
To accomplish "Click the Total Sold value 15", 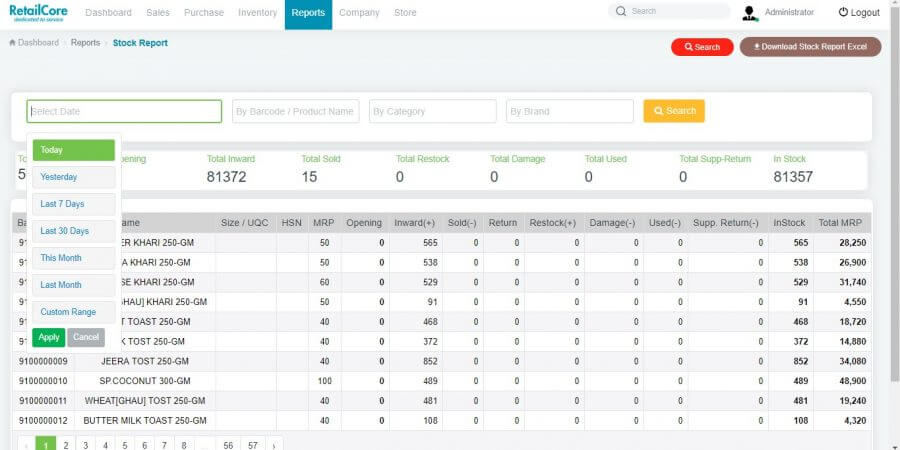I will pyautogui.click(x=309, y=177).
